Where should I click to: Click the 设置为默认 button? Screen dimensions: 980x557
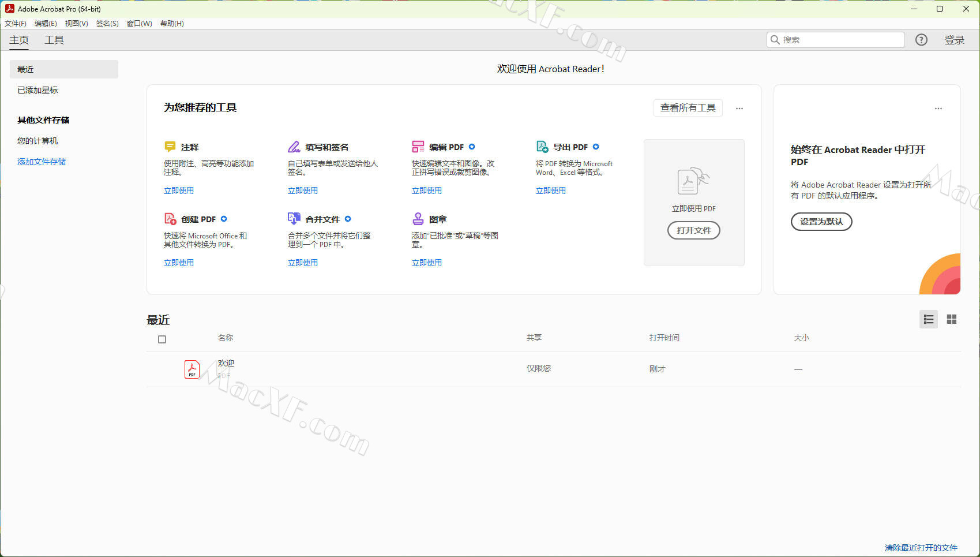point(821,222)
